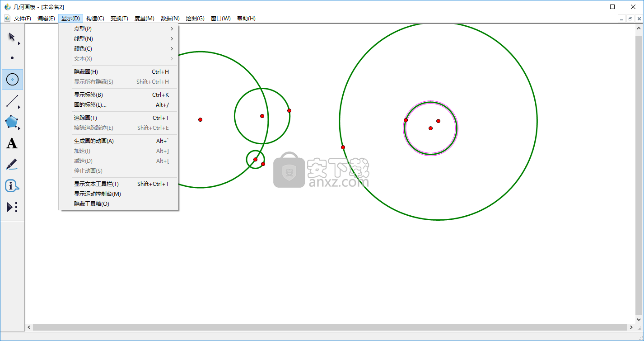This screenshot has height=341, width=644.
Task: Select the Polygon tool
Action: [12, 122]
